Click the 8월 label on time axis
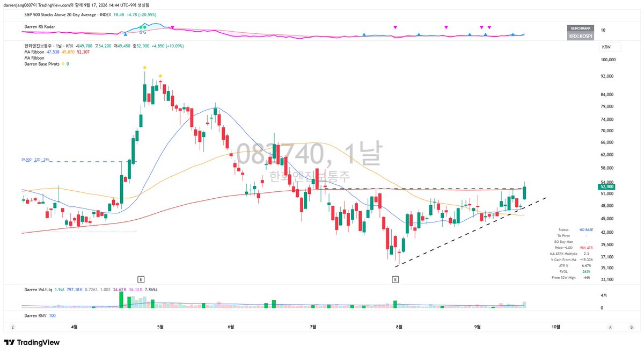 399,327
